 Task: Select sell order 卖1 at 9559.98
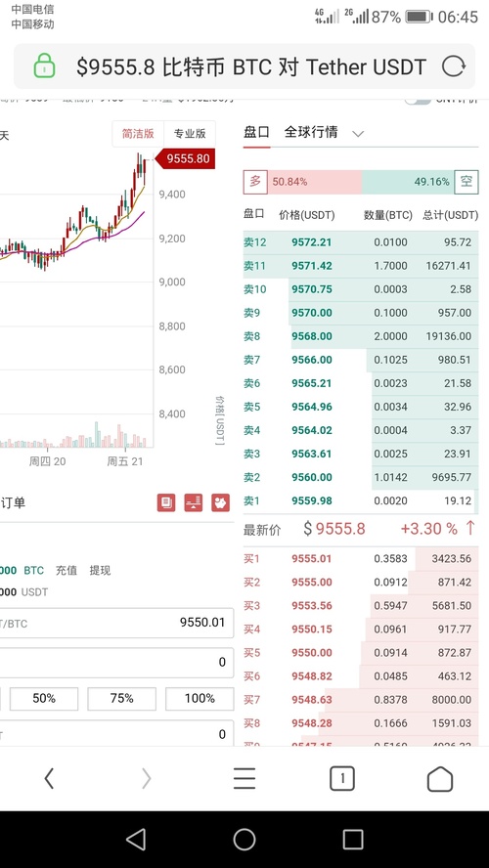pyautogui.click(x=361, y=501)
